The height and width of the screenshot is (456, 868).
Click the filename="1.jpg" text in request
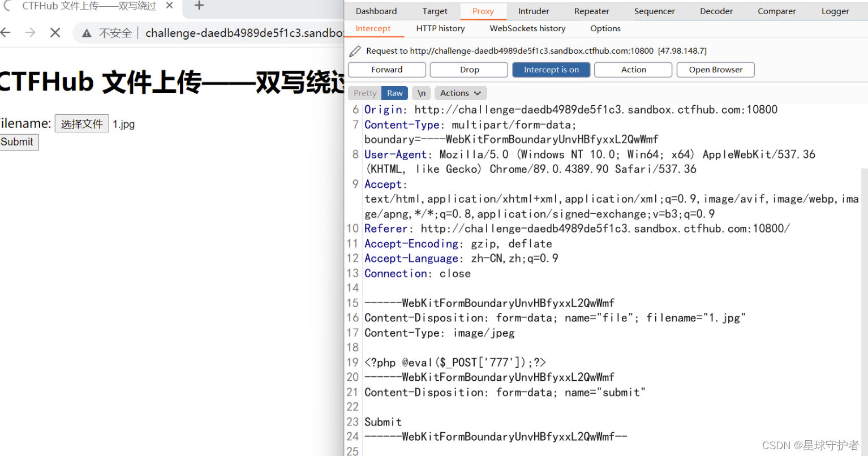[696, 318]
